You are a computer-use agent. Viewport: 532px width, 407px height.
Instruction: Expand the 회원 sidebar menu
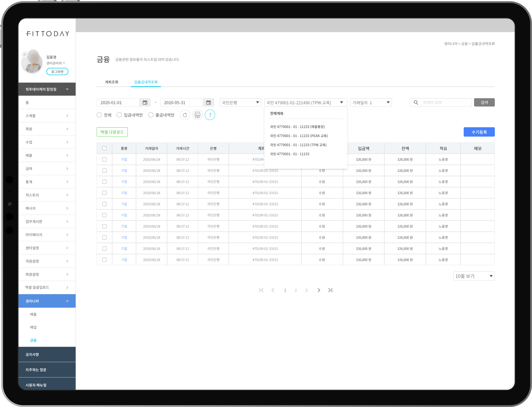click(x=47, y=129)
